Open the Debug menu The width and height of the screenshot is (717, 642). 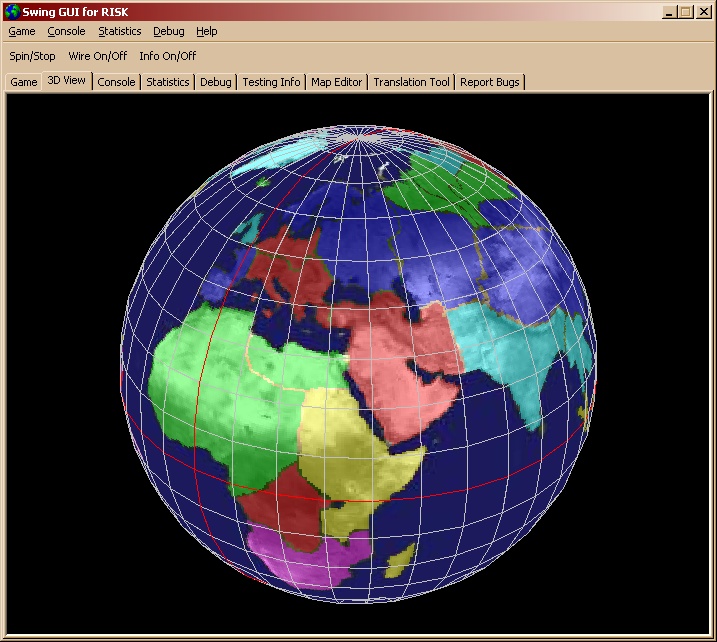click(x=169, y=31)
